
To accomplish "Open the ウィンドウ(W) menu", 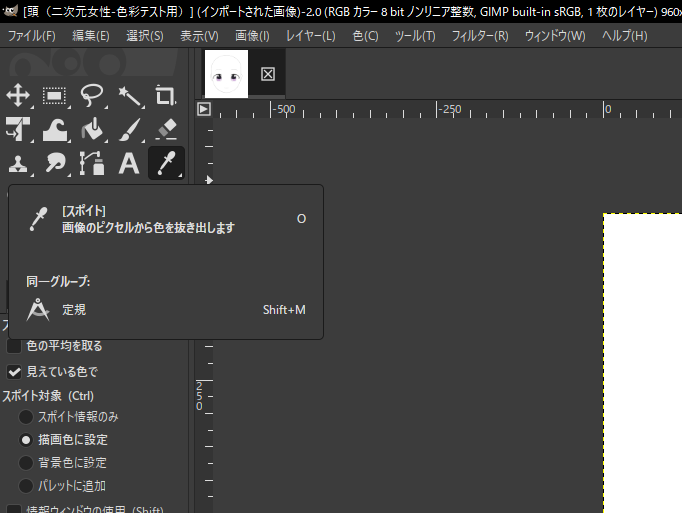I will (555, 36).
